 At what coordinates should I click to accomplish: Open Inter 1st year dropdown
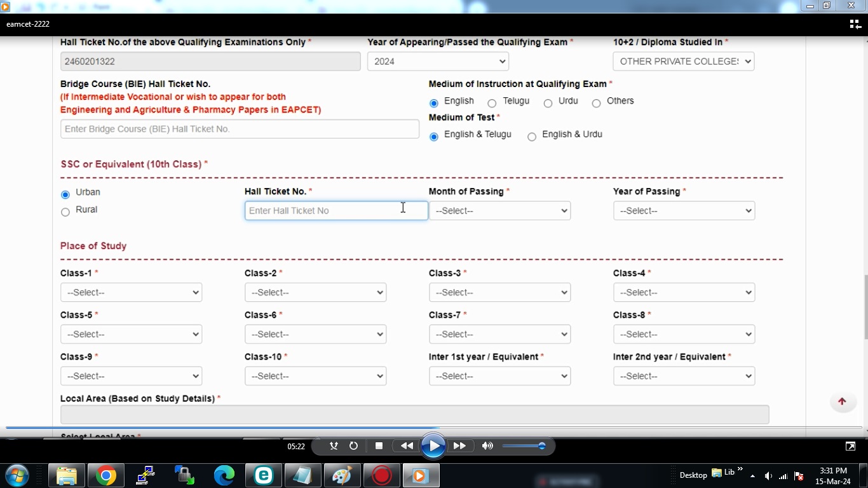(499, 376)
